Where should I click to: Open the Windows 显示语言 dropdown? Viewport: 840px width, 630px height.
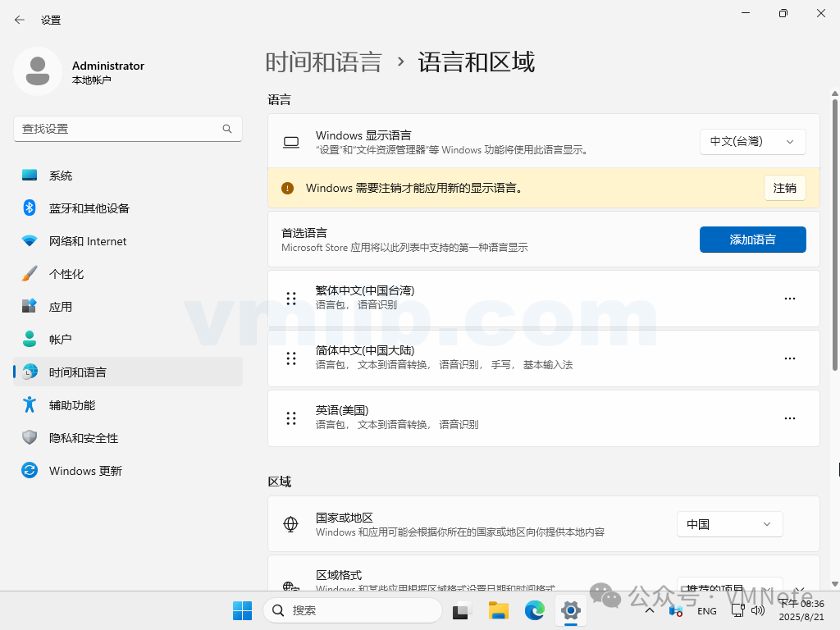pyautogui.click(x=752, y=142)
